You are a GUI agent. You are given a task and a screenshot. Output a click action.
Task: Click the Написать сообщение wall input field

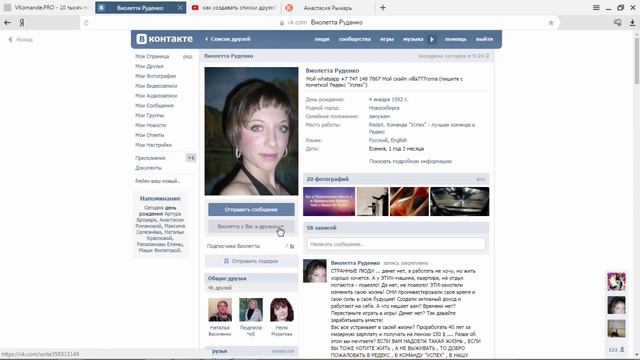396,244
